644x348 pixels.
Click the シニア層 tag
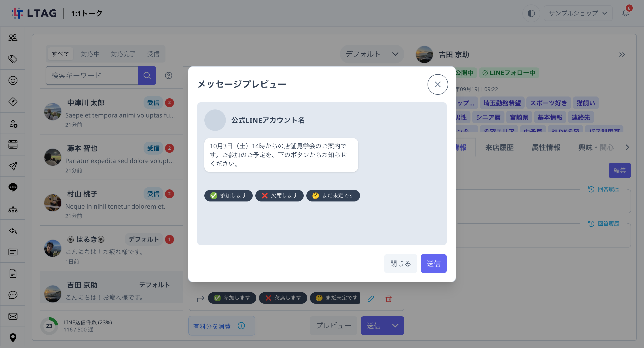pyautogui.click(x=488, y=117)
